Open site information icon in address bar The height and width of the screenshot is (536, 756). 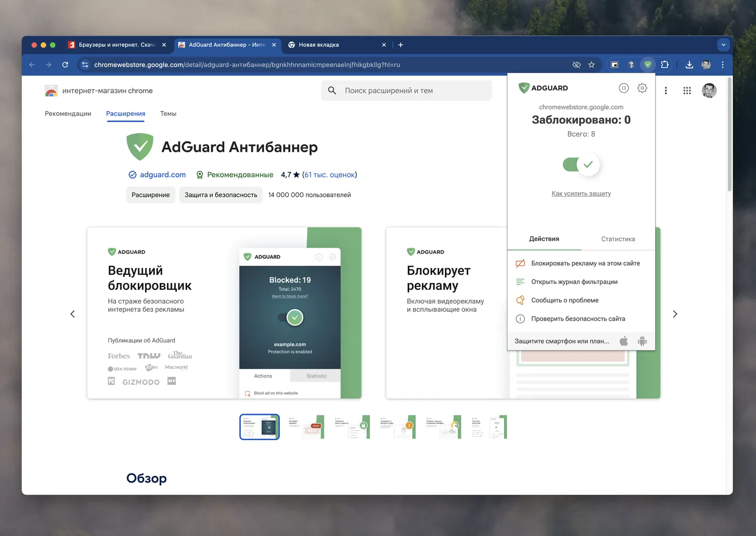point(85,65)
